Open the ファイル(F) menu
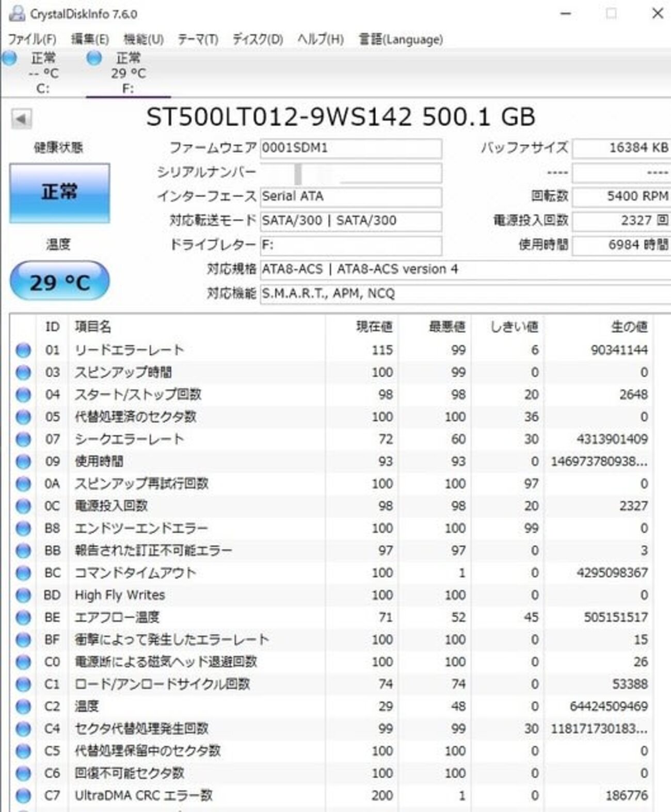671x812 pixels. click(x=32, y=39)
